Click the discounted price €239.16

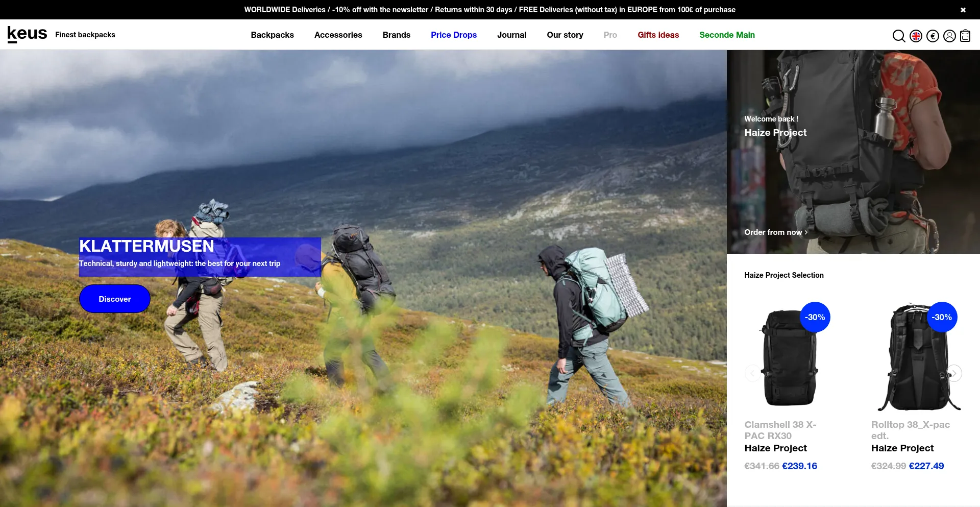point(800,466)
